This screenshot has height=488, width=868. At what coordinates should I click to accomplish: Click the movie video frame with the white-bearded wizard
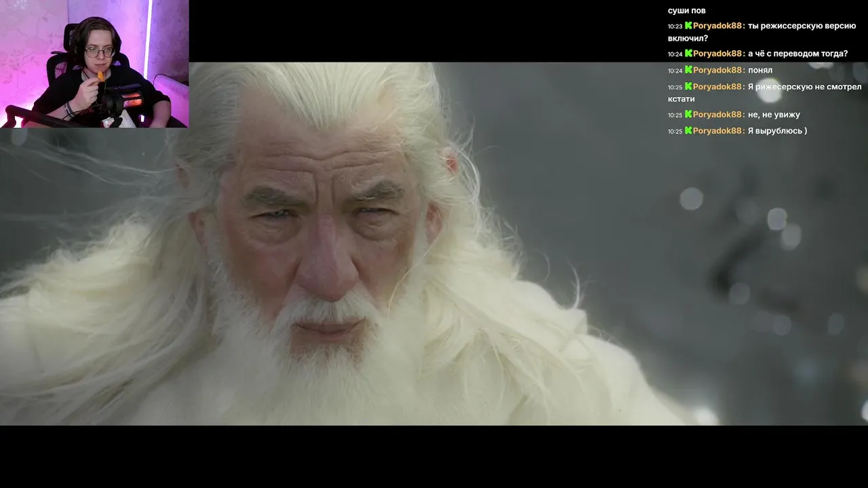434,244
